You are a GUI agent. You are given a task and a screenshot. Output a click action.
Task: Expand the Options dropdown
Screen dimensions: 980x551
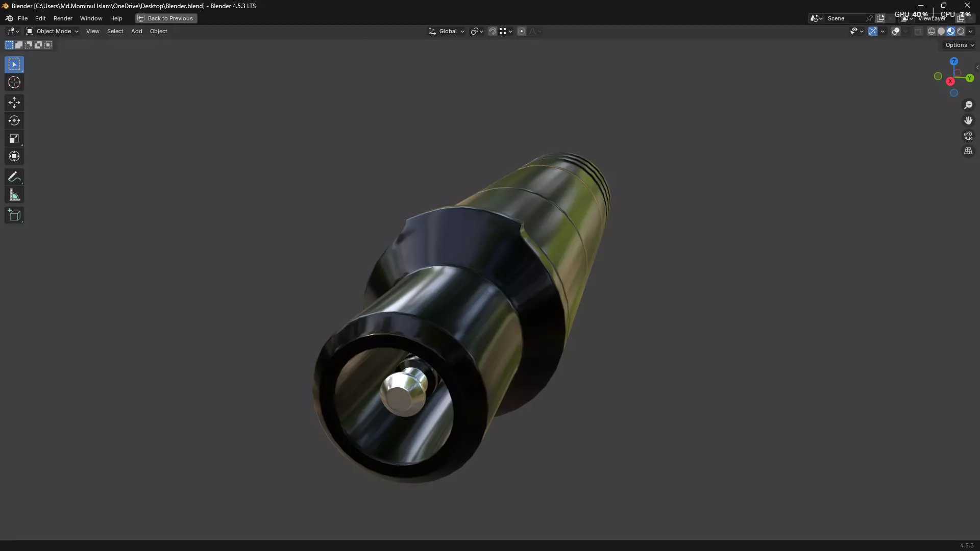point(960,45)
